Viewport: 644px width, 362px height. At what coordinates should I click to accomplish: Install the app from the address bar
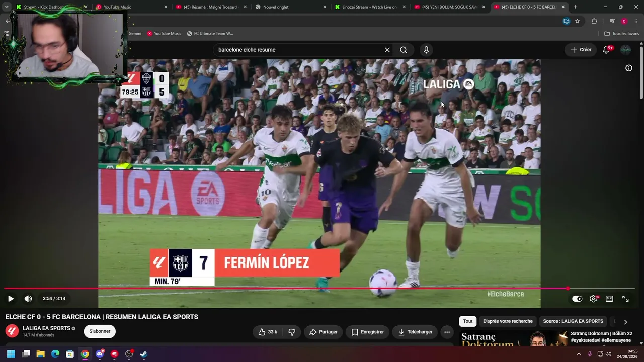(x=567, y=21)
